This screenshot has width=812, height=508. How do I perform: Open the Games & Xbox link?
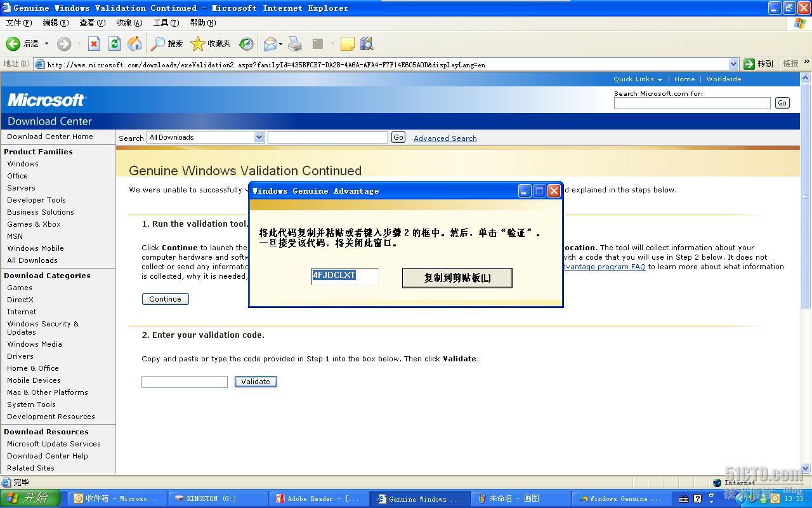pos(34,224)
